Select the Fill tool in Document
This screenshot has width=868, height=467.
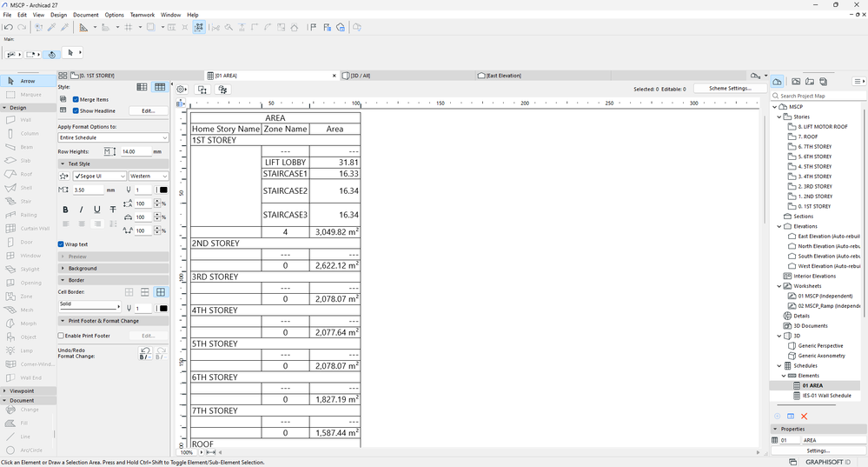(x=24, y=424)
